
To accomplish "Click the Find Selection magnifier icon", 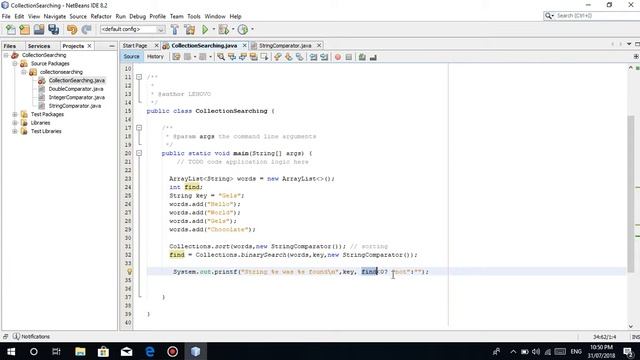I will pos(221,57).
